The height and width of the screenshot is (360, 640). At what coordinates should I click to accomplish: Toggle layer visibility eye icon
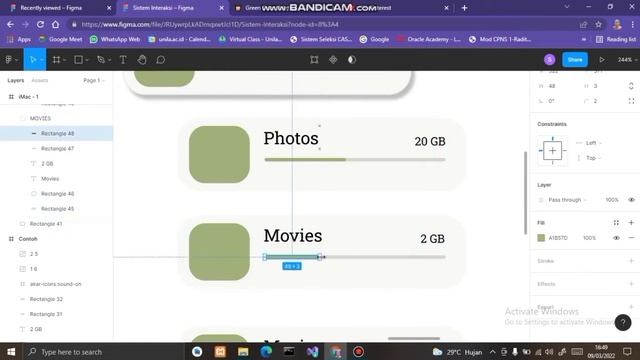pyautogui.click(x=631, y=200)
